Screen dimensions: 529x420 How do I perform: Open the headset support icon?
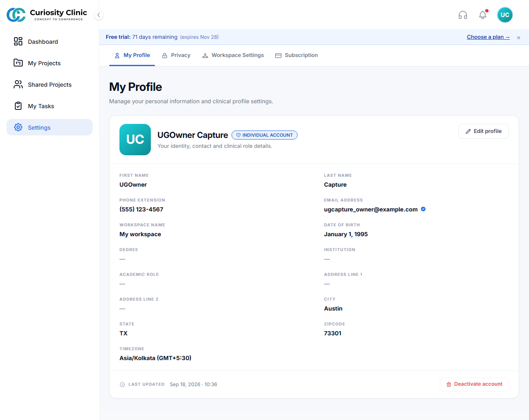point(463,15)
